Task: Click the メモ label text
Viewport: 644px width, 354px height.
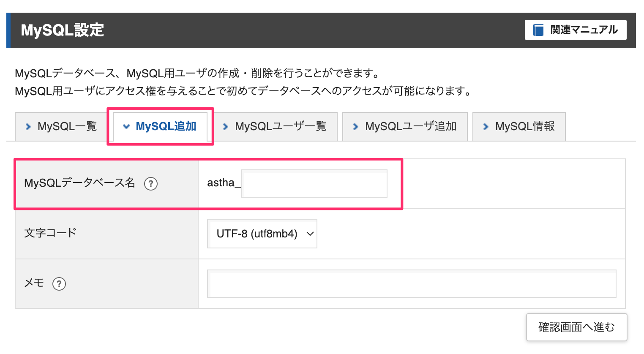Action: tap(34, 283)
